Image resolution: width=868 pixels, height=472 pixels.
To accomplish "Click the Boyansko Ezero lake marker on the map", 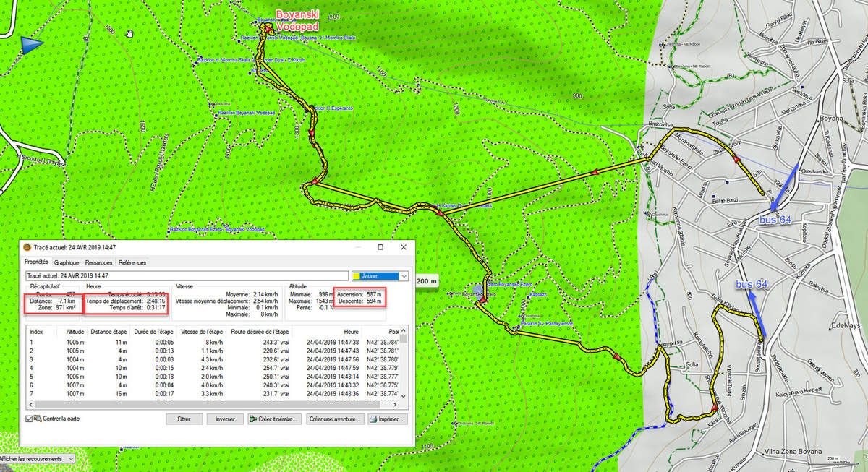I will tap(478, 289).
